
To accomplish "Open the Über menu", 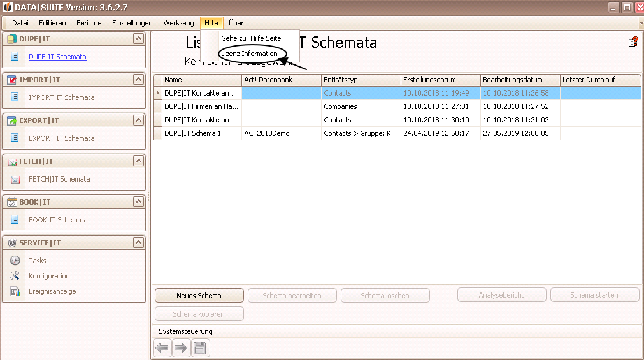I will pyautogui.click(x=236, y=23).
